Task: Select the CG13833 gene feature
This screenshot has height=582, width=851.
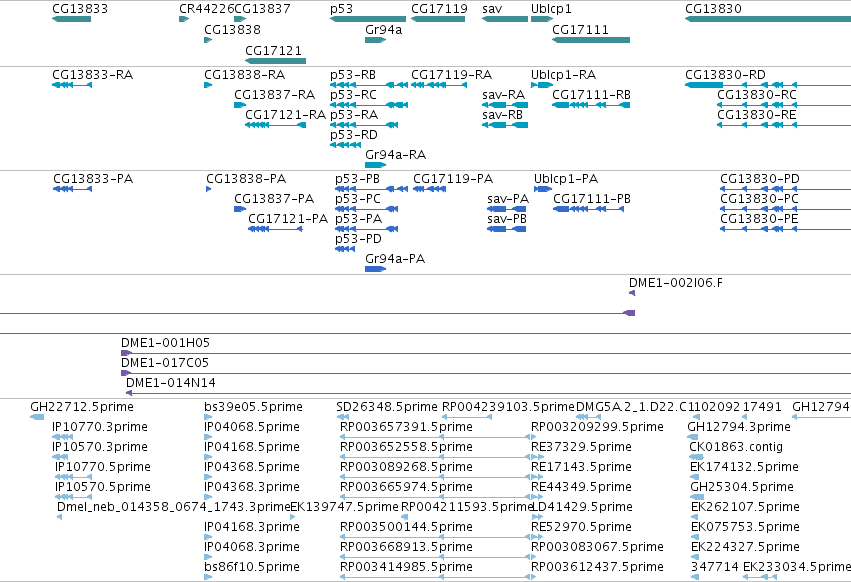Action: [72, 19]
